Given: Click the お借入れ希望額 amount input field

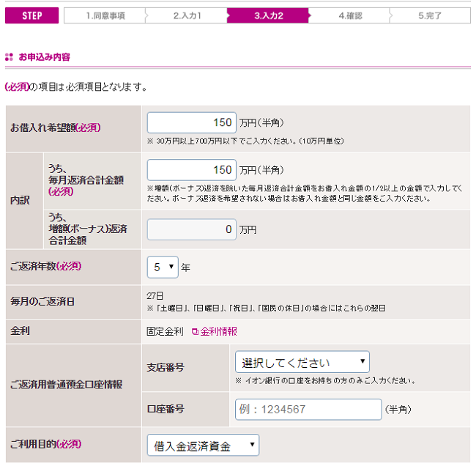Looking at the screenshot, I should 192,122.
